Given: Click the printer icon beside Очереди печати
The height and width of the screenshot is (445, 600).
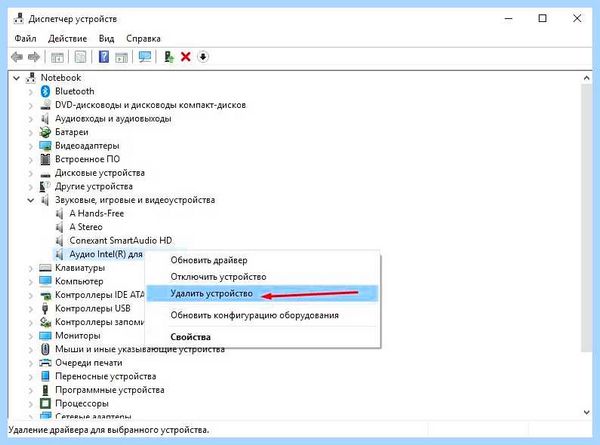Looking at the screenshot, I should click(x=45, y=363).
